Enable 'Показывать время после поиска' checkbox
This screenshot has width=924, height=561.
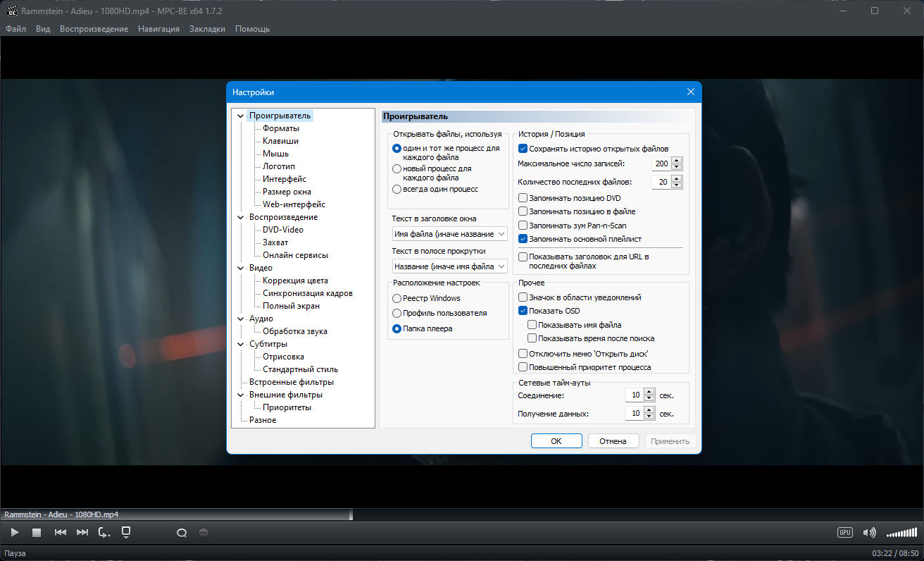click(532, 338)
